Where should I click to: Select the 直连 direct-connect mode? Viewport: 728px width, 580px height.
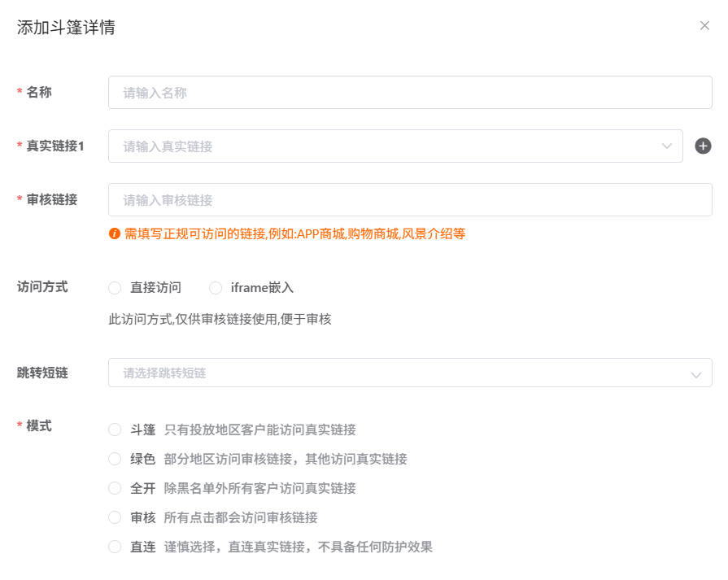(114, 546)
